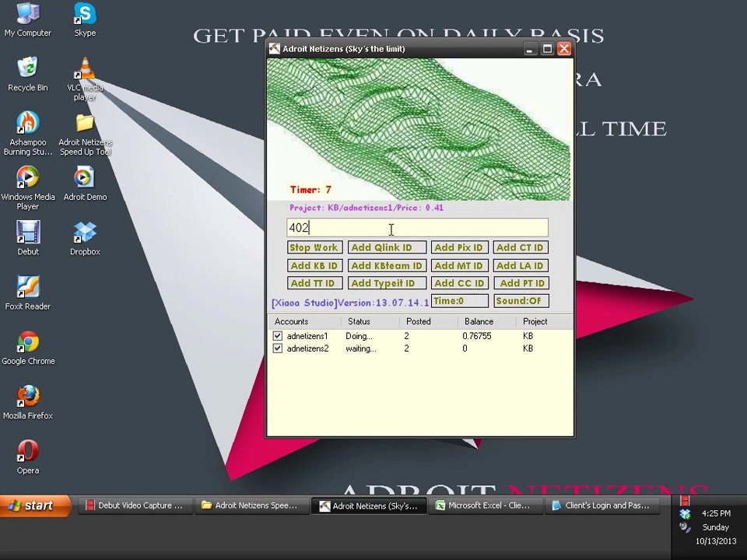Select the Debut desktop shortcut
Screen dimensions: 747x560
(28, 238)
